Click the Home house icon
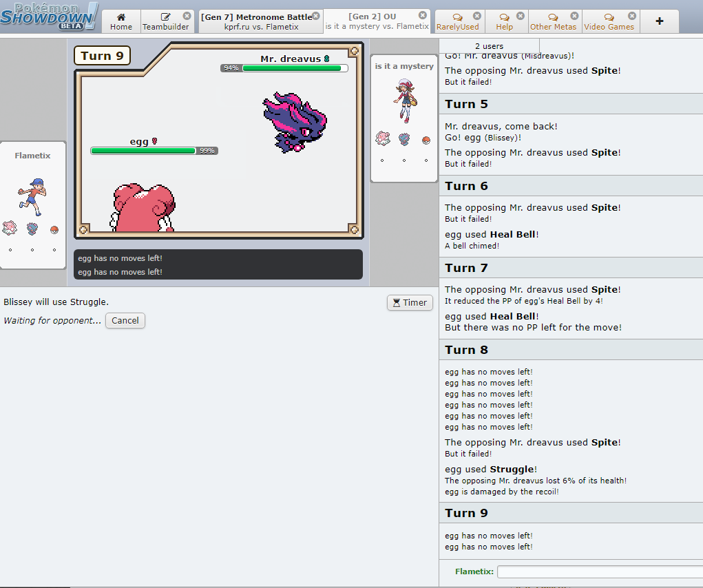Image resolution: width=703 pixels, height=588 pixels. 121,17
